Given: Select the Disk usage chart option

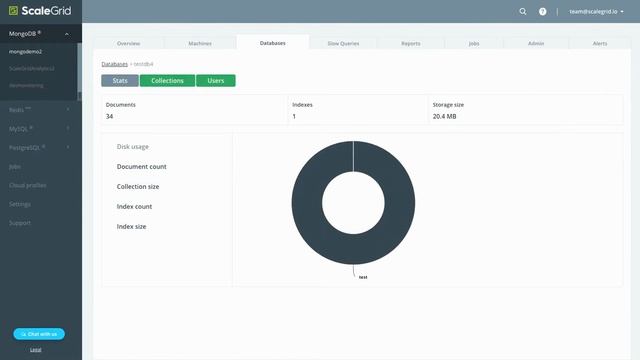Looking at the screenshot, I should [x=133, y=147].
